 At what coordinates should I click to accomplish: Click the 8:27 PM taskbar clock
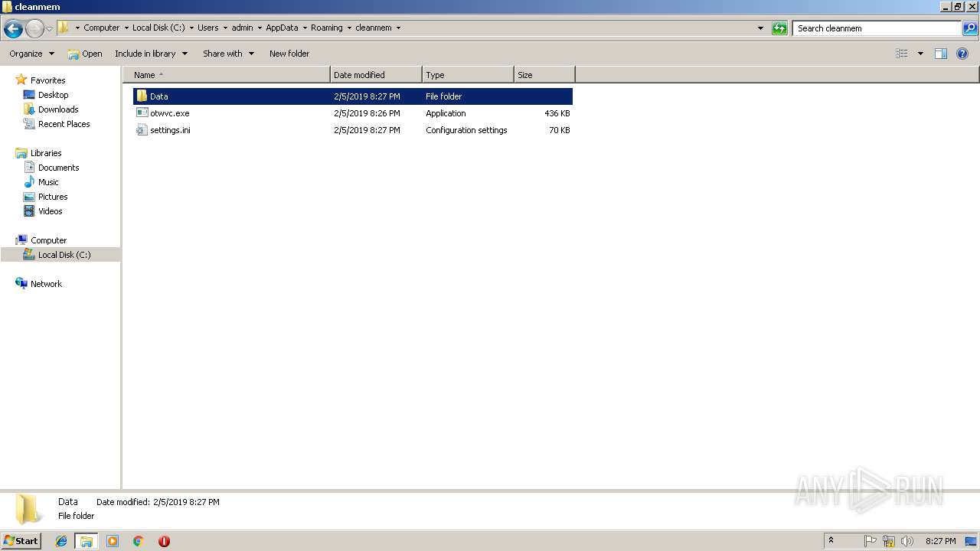(x=940, y=541)
